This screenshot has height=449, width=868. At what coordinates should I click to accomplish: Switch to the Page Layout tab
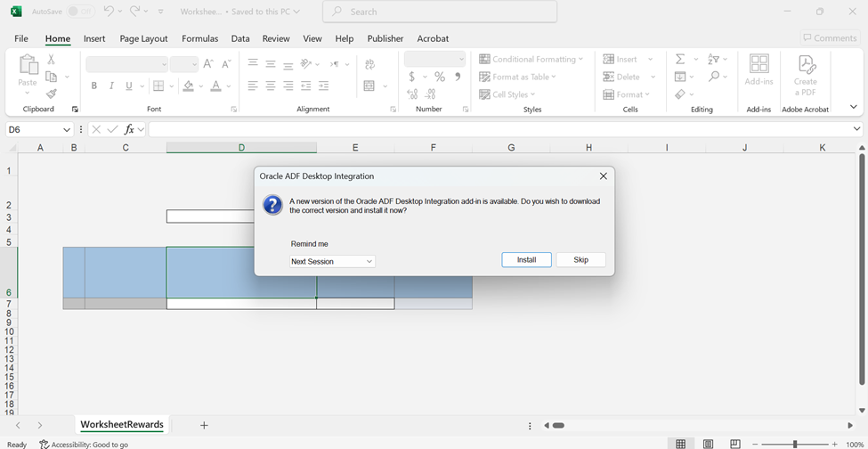coord(143,38)
